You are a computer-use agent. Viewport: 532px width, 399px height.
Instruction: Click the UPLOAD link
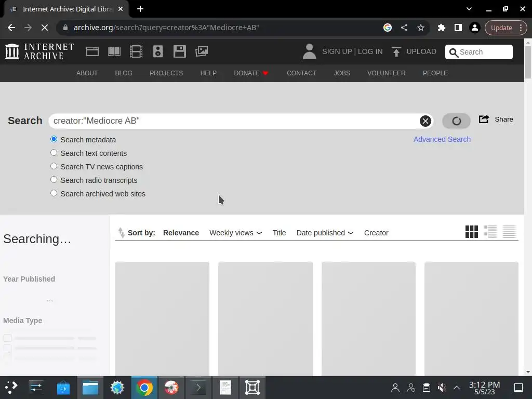pos(421,51)
